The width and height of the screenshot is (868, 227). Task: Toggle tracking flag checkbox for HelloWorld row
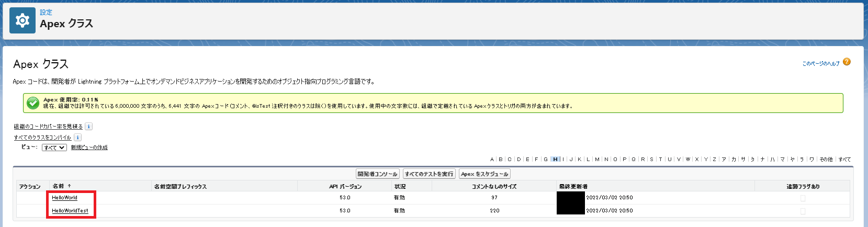[x=803, y=198]
